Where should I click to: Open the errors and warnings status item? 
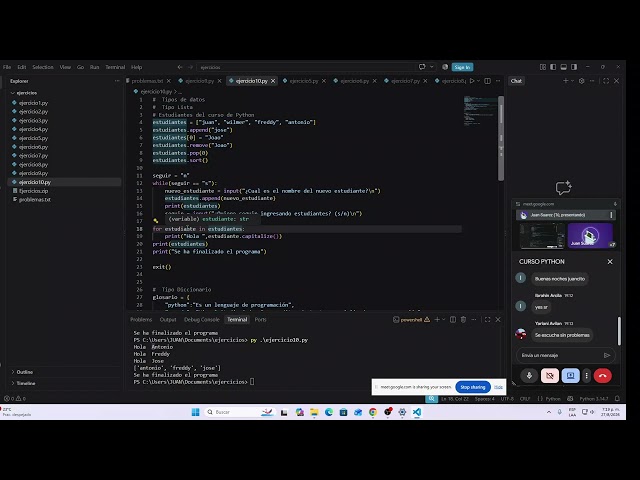15,398
